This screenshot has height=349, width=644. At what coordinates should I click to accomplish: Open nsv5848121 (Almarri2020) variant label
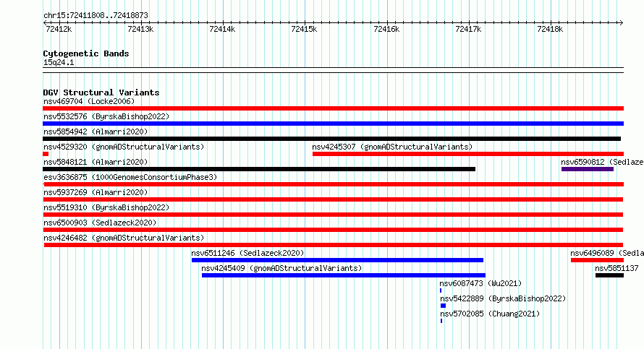(96, 162)
